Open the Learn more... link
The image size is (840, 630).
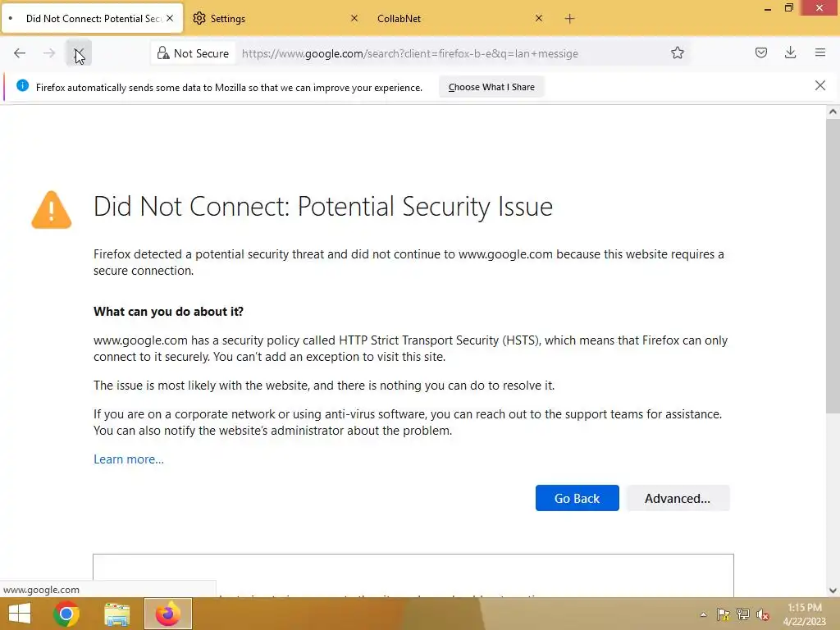(x=129, y=459)
